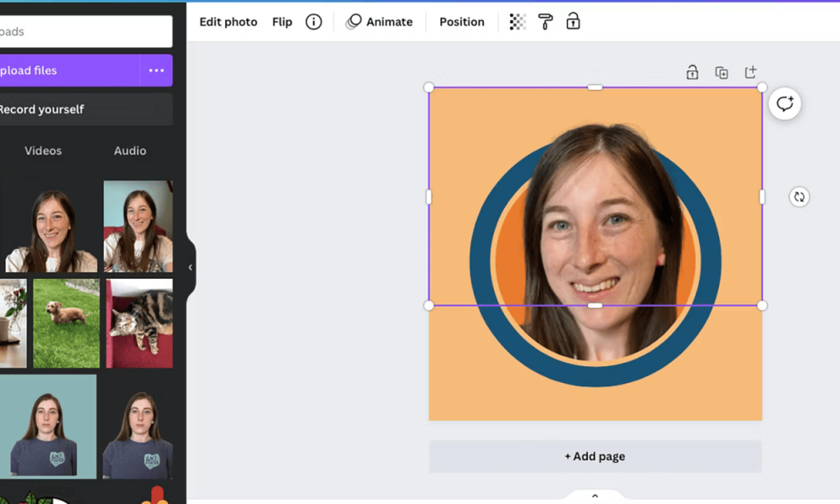Screen dimensions: 840x504
Task: Select the dog on grass thumbnail
Action: (66, 323)
